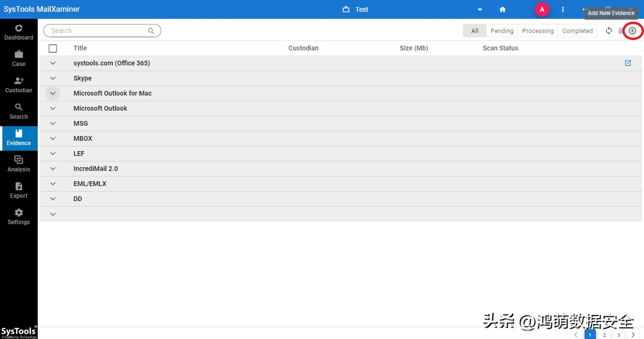Toggle the select-all checkbox in header
Image resolution: width=644 pixels, height=339 pixels.
(53, 48)
